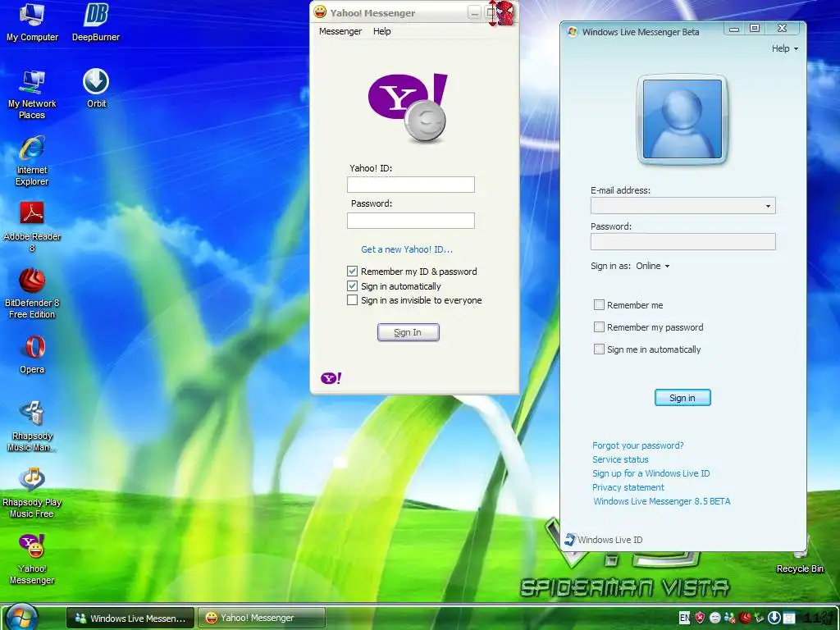
Task: Uncheck Sign in automatically in Yahoo
Action: pos(352,285)
